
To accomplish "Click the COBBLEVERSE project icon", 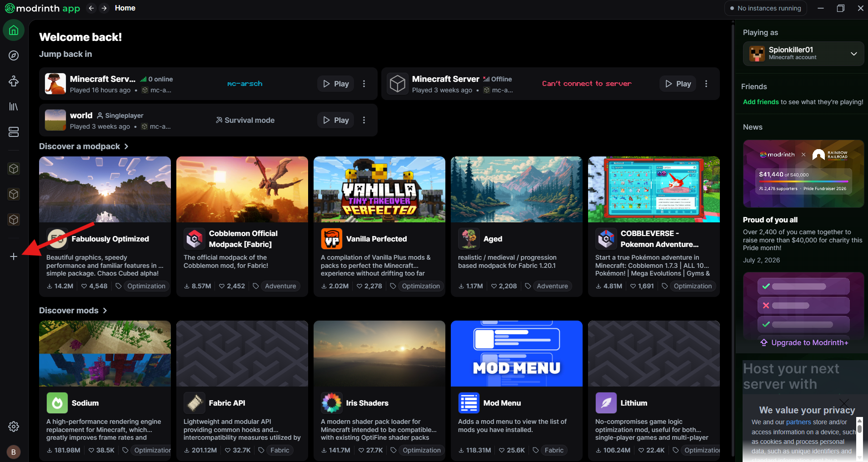I will 606,239.
